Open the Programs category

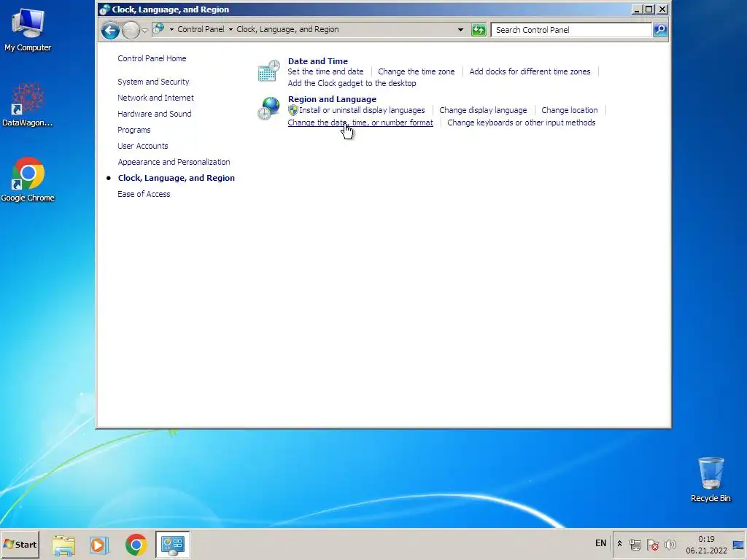(x=134, y=130)
